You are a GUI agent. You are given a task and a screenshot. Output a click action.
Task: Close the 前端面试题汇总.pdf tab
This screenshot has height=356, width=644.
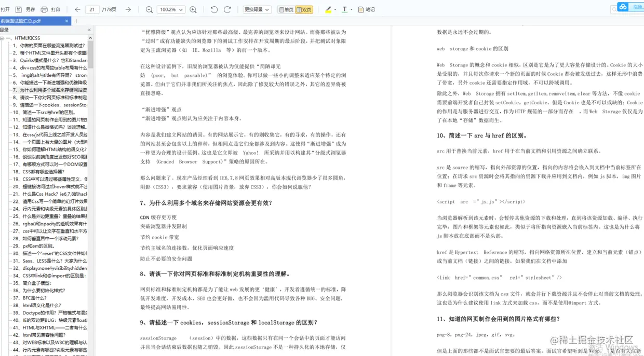point(66,21)
